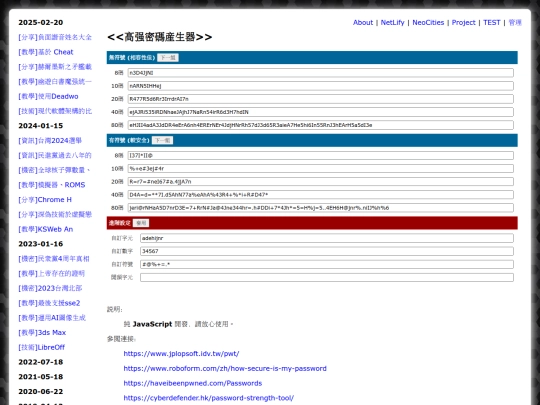This screenshot has width=540, height=405.
Task: Open the NeoCities navigation link
Action: (428, 22)
